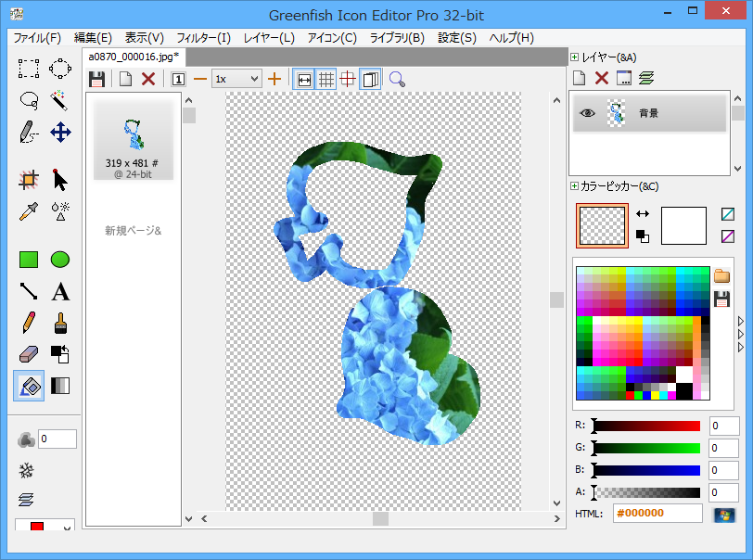
Task: Choose the Crop tool
Action: pos(29,180)
